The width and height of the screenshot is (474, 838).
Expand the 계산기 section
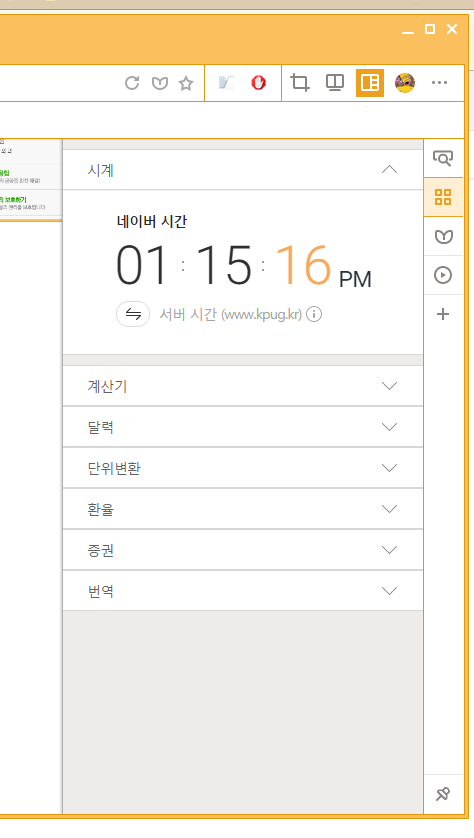tap(243, 386)
